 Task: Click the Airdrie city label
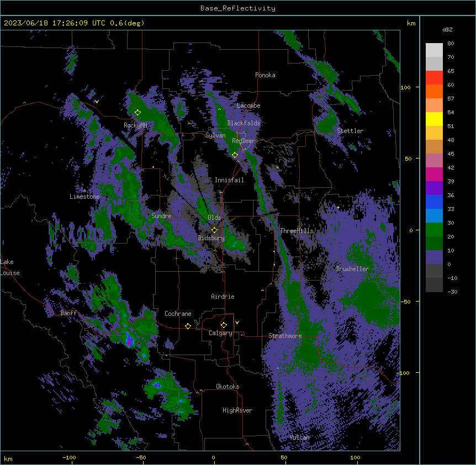pyautogui.click(x=223, y=297)
